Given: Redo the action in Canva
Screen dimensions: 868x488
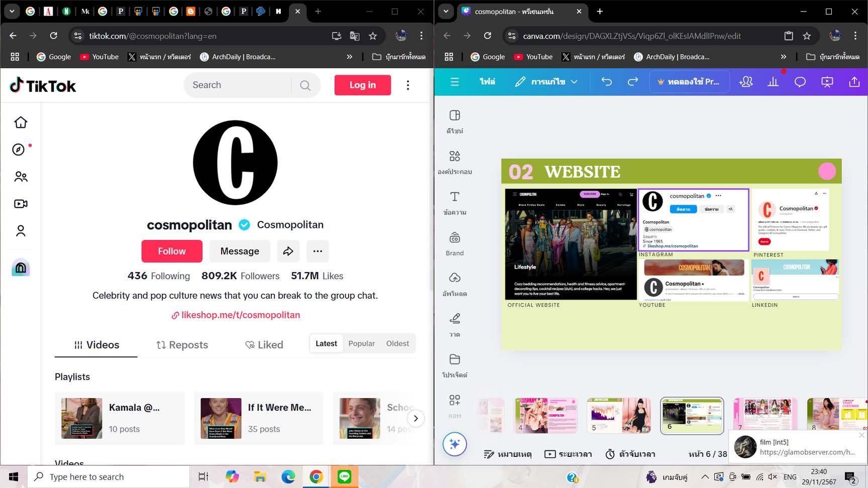Looking at the screenshot, I should pos(633,82).
